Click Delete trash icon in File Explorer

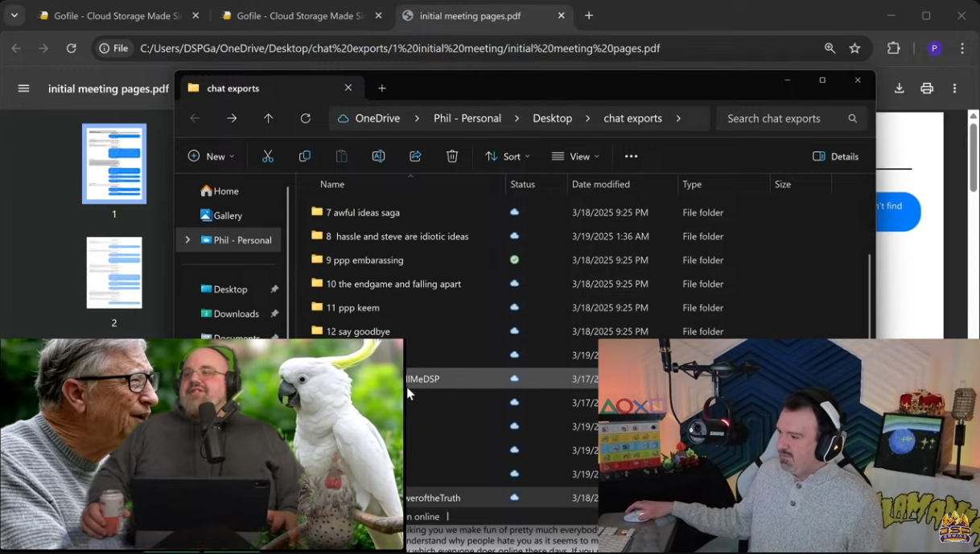click(x=452, y=156)
